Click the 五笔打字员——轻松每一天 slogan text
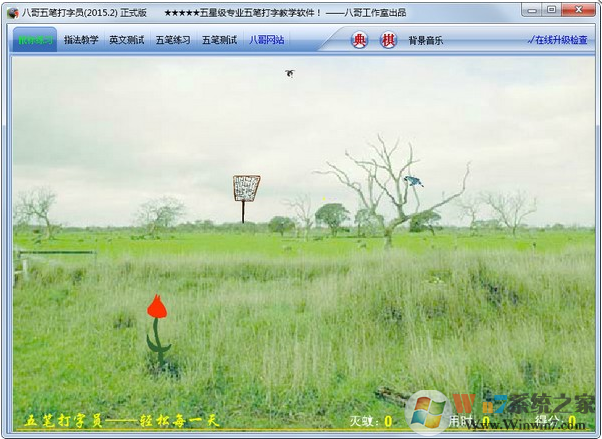Viewport: 602px width, 439px height. coord(122,421)
